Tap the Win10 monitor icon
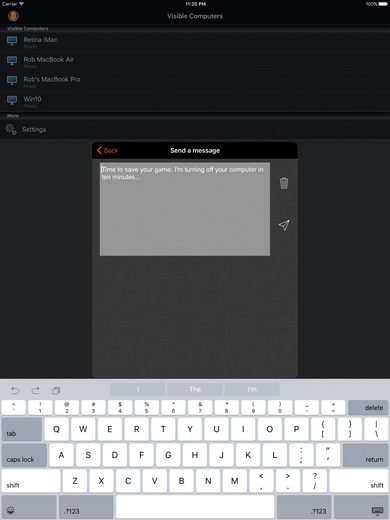 [12, 100]
